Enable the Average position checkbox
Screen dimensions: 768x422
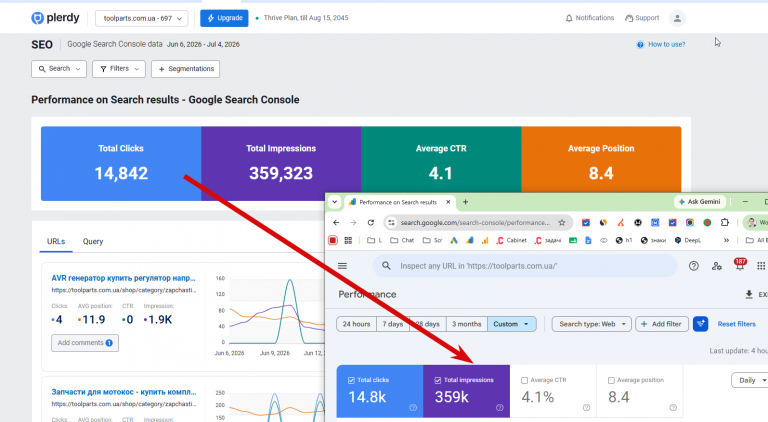coord(611,380)
